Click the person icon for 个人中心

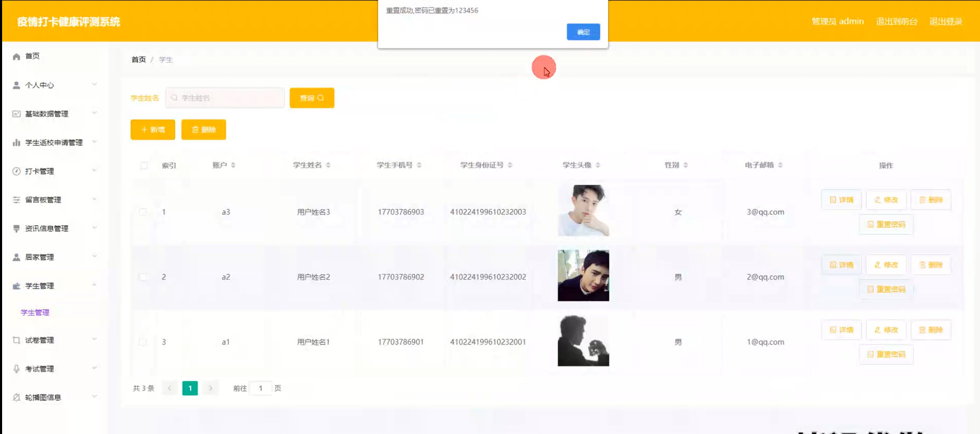click(16, 85)
